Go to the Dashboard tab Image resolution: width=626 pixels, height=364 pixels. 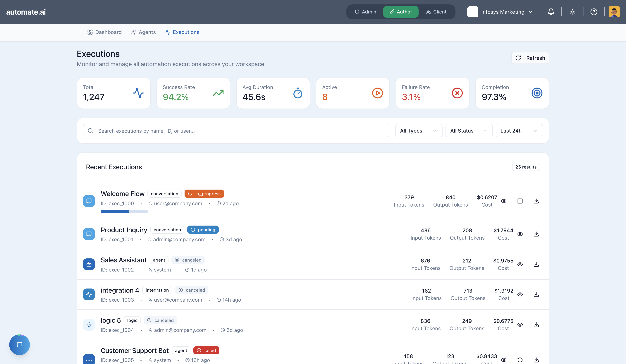[104, 32]
